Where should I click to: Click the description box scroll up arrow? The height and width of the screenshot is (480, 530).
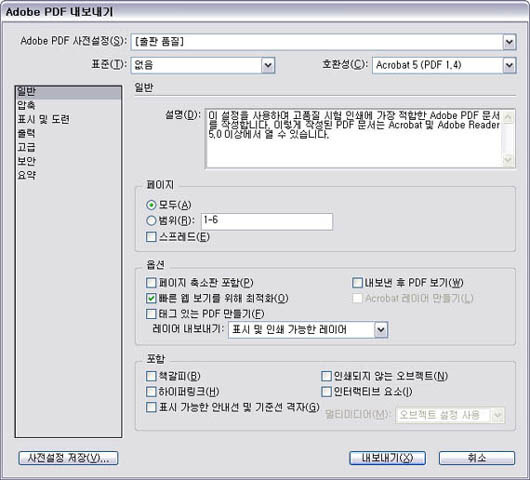508,117
